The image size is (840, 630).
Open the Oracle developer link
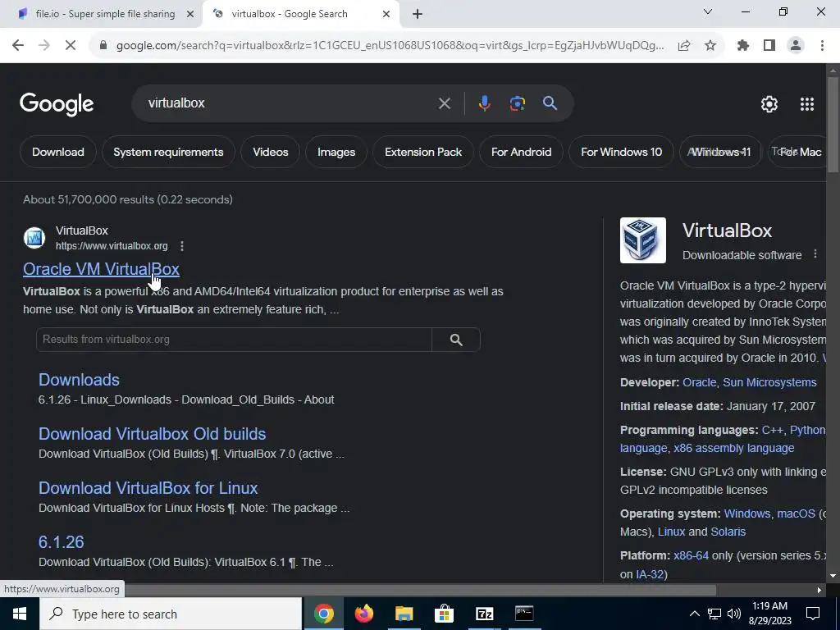(699, 382)
